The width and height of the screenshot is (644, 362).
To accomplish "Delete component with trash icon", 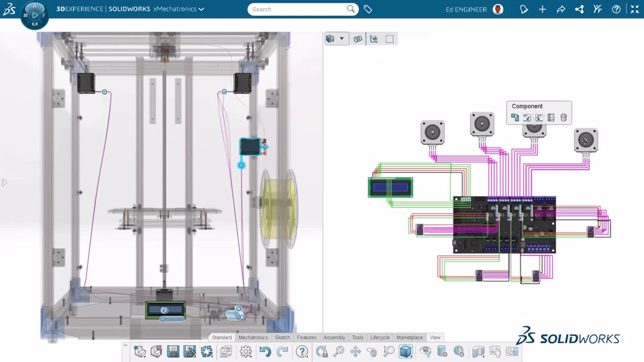I will click(x=563, y=117).
